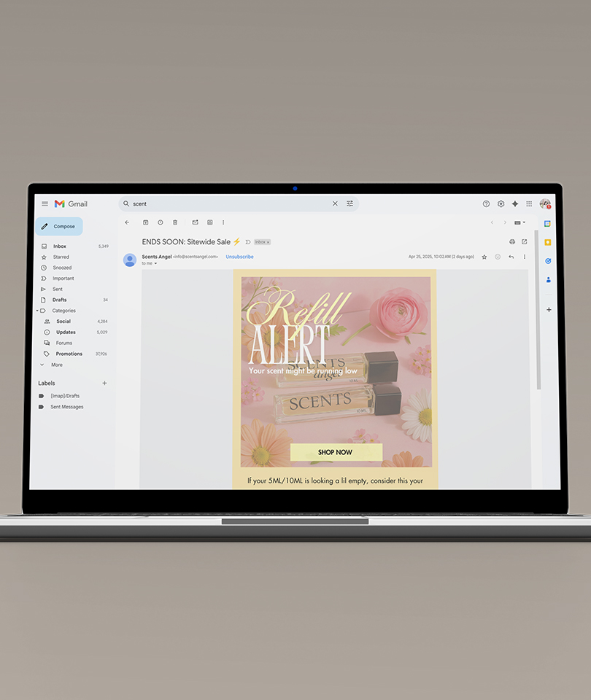Go to older email arrow
Screen dimensions: 591x700
click(x=505, y=222)
